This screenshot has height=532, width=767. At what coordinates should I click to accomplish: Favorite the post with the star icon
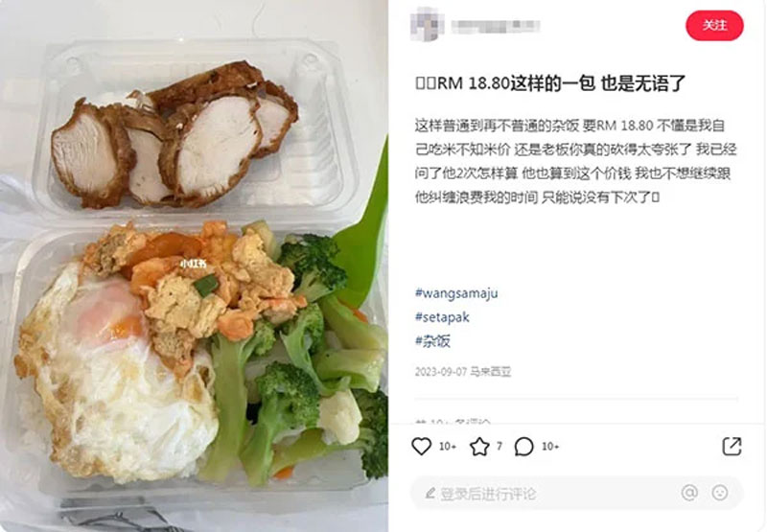[x=479, y=447]
